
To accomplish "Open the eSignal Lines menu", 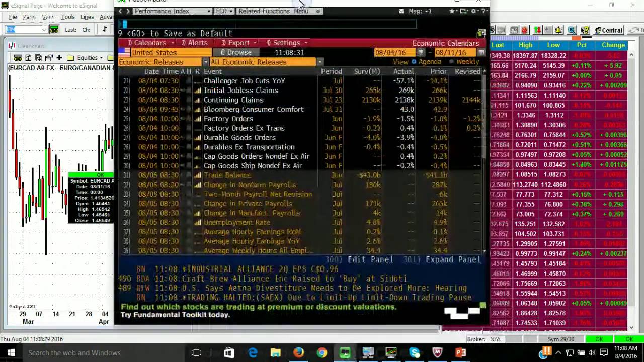I will click(87, 17).
